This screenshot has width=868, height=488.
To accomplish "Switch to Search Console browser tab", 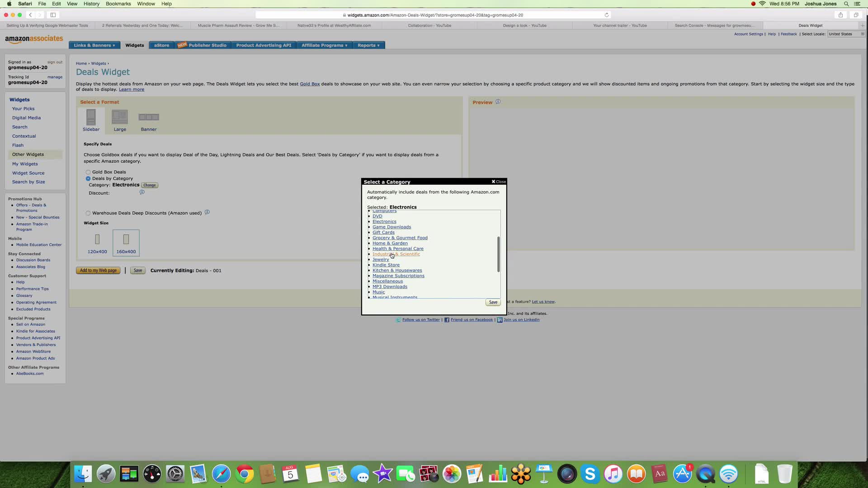I will coord(714,25).
